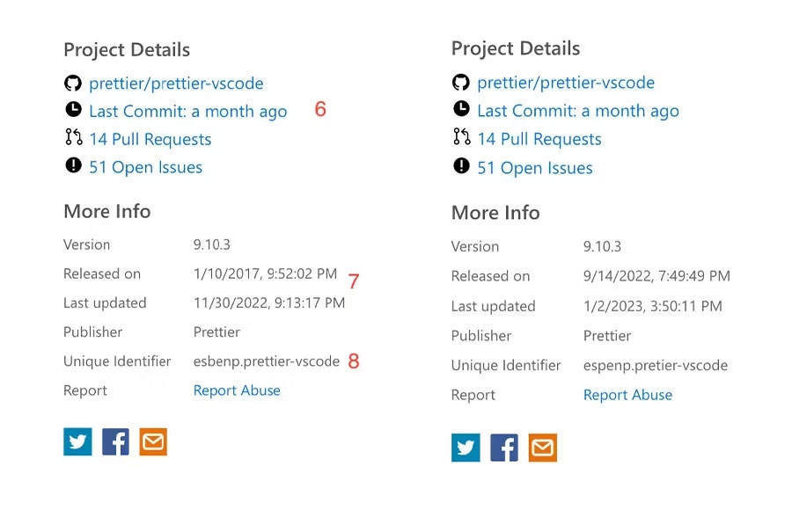
Task: Click the right panel's clock icon
Action: pyautogui.click(x=460, y=109)
